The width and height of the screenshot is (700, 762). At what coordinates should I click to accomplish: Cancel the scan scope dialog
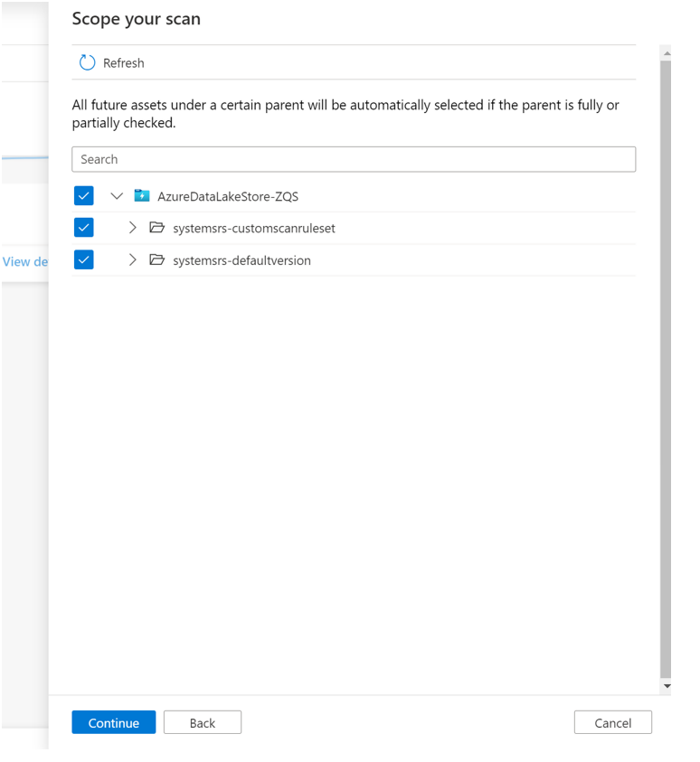coord(612,722)
